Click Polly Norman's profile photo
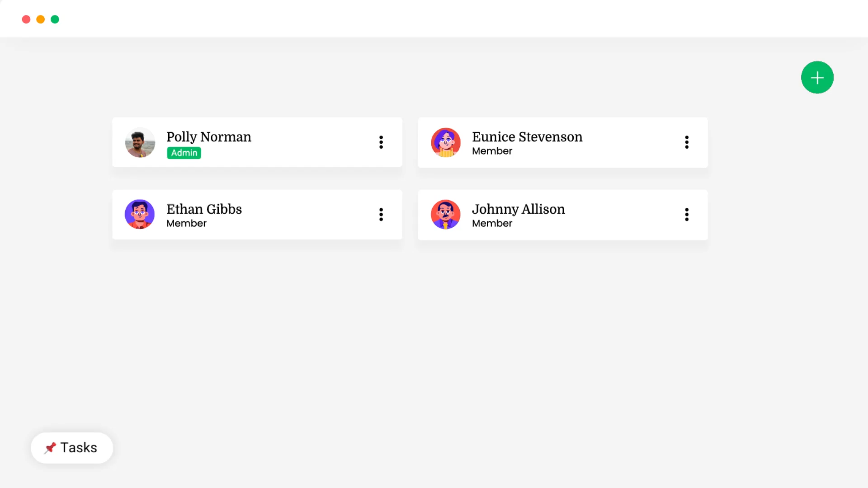 140,142
